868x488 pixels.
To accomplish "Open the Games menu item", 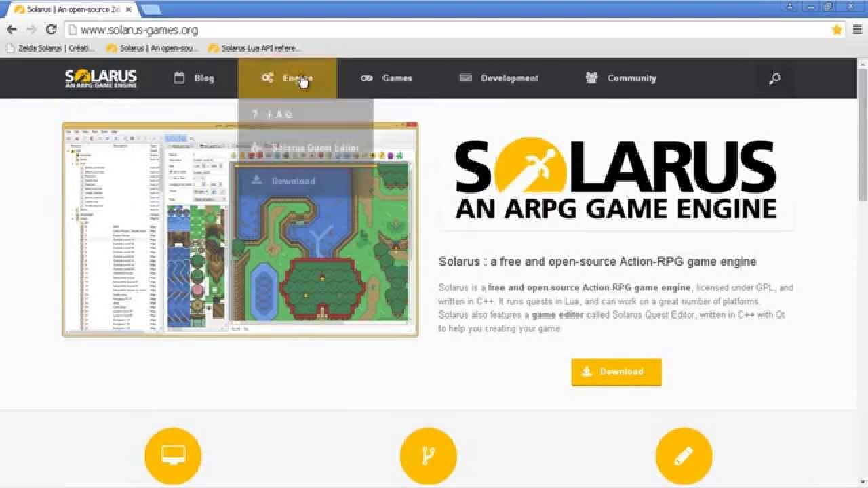I will click(x=387, y=79).
